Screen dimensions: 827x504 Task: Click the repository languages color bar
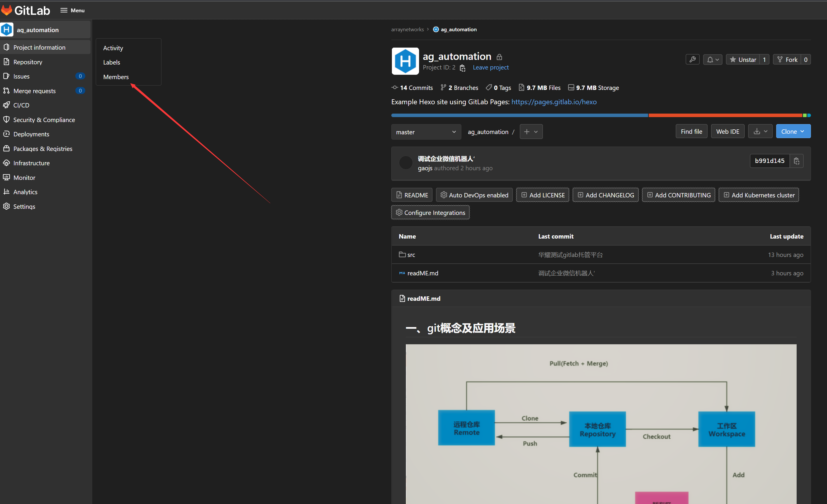point(601,115)
